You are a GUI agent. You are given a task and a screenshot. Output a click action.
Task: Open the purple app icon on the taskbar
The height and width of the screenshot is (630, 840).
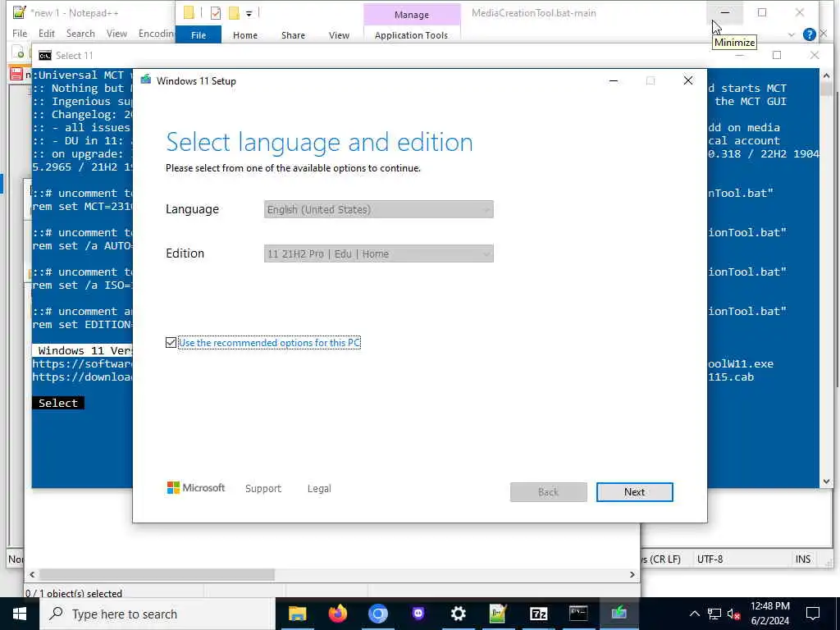(x=418, y=614)
